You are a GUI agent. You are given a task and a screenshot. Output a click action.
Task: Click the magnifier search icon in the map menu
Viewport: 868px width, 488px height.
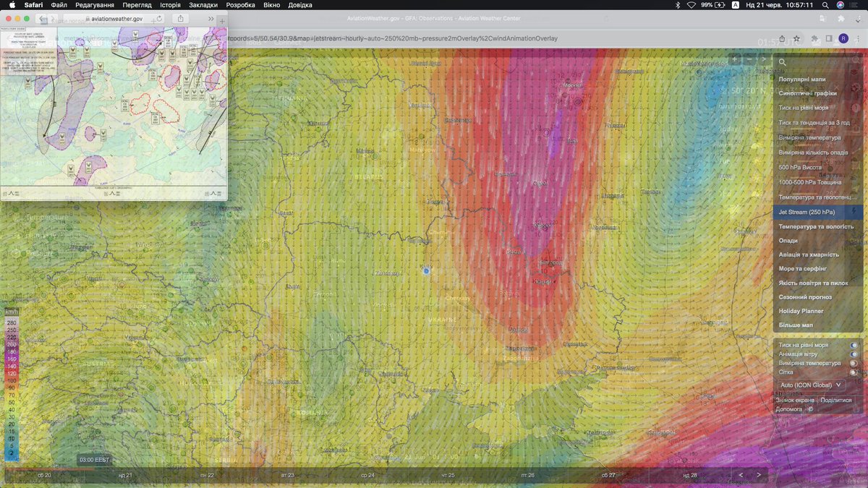point(783,62)
